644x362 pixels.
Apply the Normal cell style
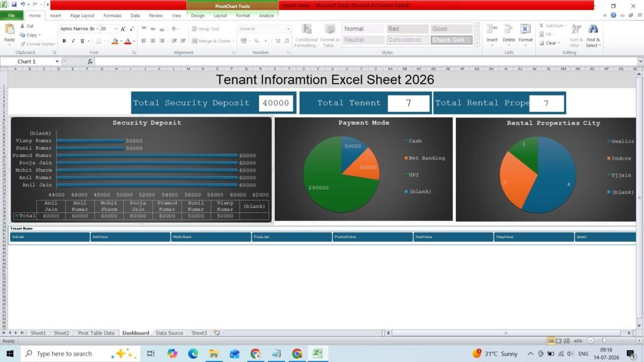pos(363,29)
